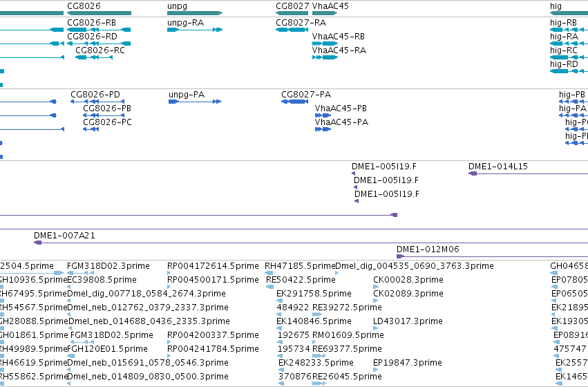Select the hig-RD transcript label

coord(564,64)
